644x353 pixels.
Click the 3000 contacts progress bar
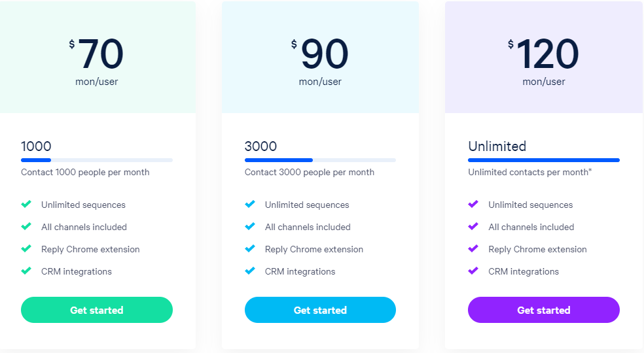point(320,160)
